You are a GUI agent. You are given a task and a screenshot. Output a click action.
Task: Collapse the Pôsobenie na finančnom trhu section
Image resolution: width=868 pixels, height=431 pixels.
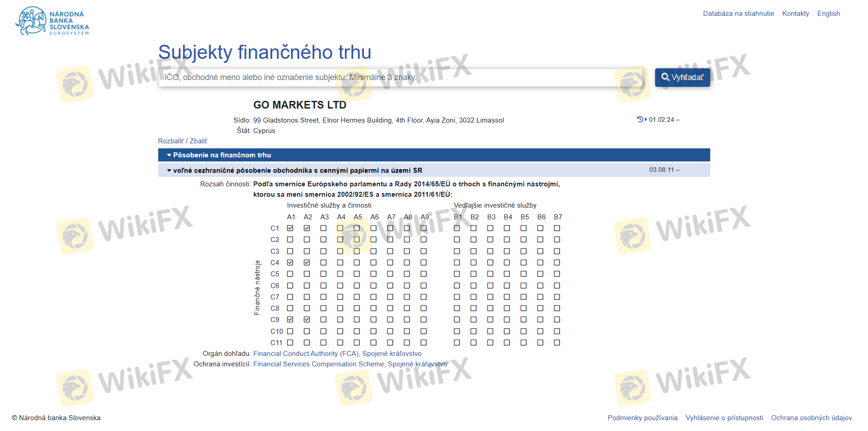[x=222, y=155]
